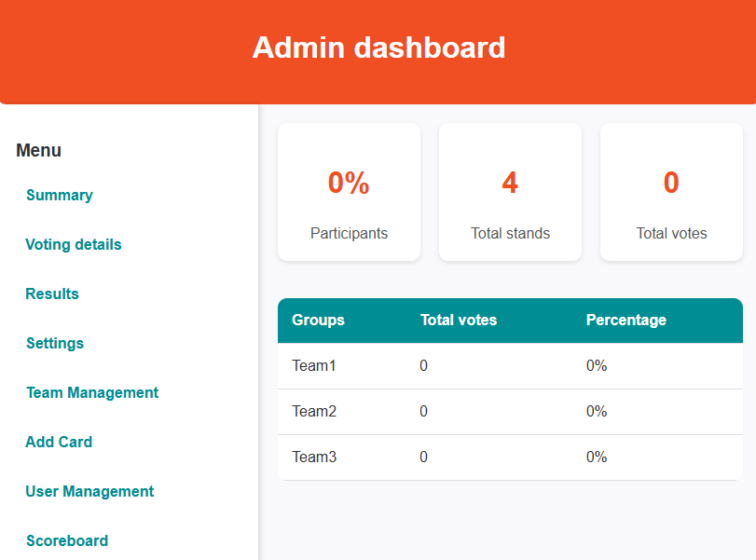Click the Admin dashboard header title
The width and height of the screenshot is (756, 560).
coord(378,48)
